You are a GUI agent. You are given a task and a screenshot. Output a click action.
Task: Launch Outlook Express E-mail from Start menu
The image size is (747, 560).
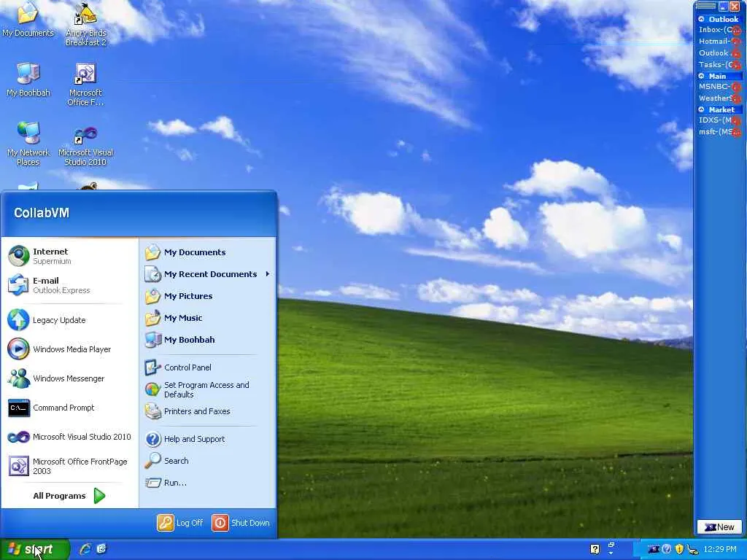point(69,285)
